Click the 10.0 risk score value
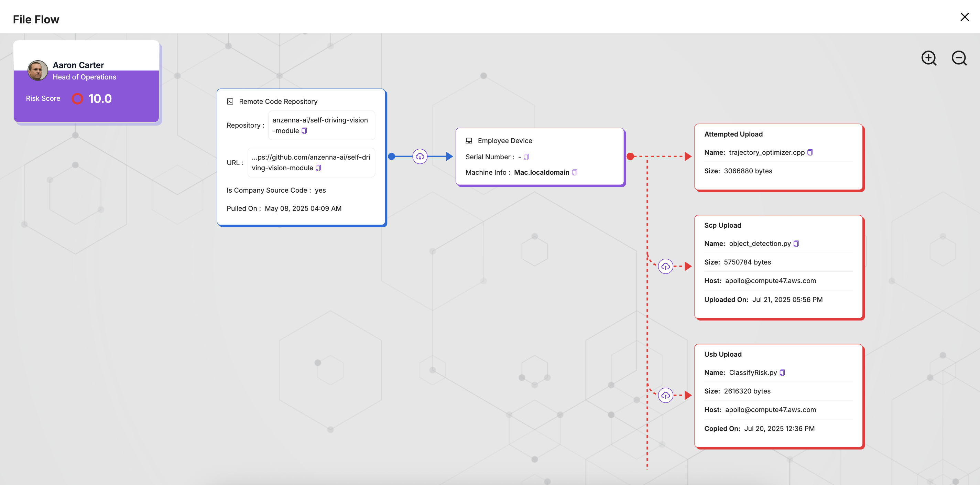This screenshot has width=980, height=485. tap(100, 99)
